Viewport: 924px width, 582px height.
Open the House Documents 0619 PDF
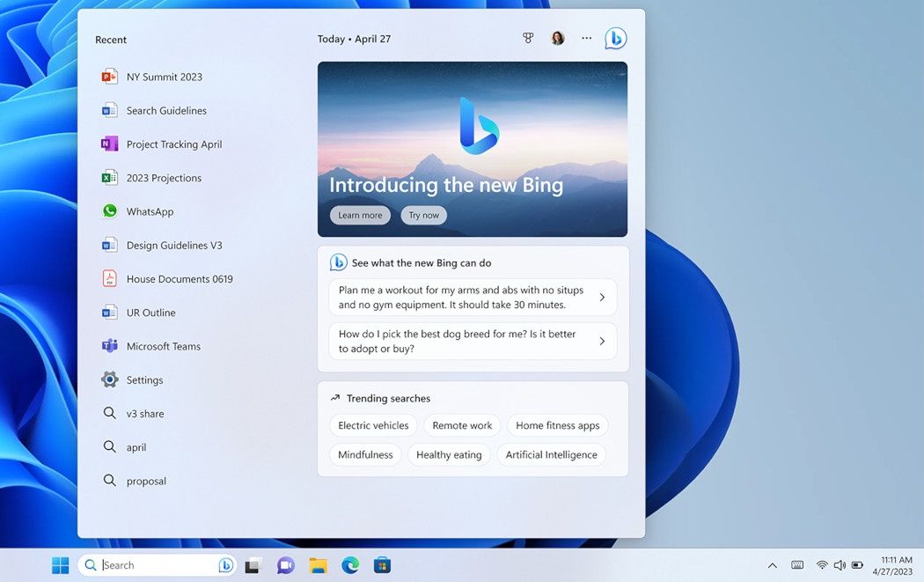167,278
